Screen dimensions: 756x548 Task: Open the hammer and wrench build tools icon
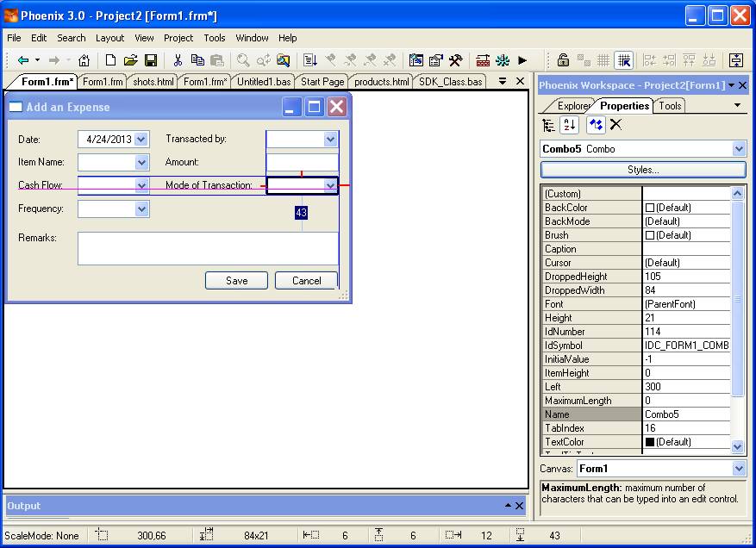pos(456,60)
